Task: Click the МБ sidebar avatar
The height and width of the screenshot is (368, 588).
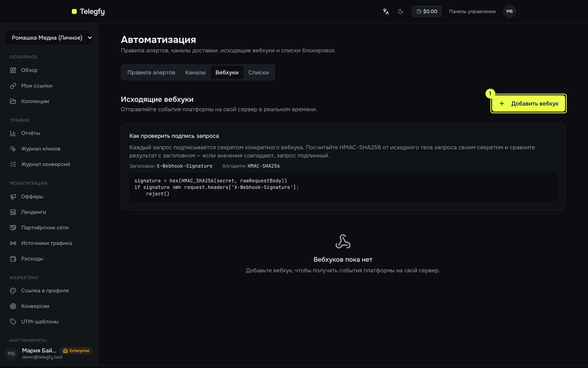Action: (x=11, y=354)
